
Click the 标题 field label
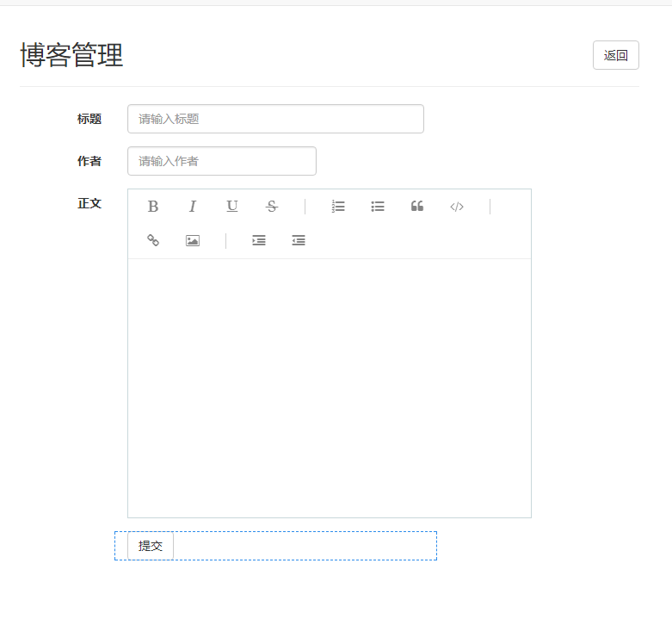point(89,119)
